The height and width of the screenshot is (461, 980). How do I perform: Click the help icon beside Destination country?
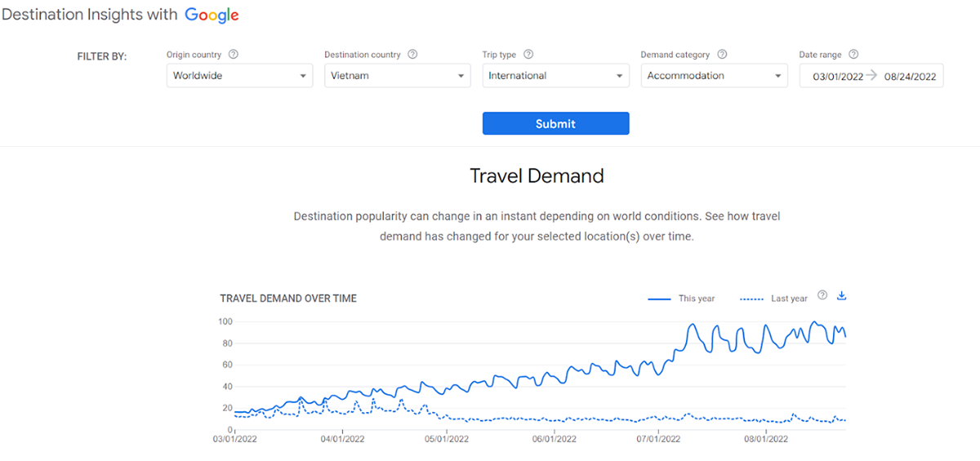pos(412,55)
